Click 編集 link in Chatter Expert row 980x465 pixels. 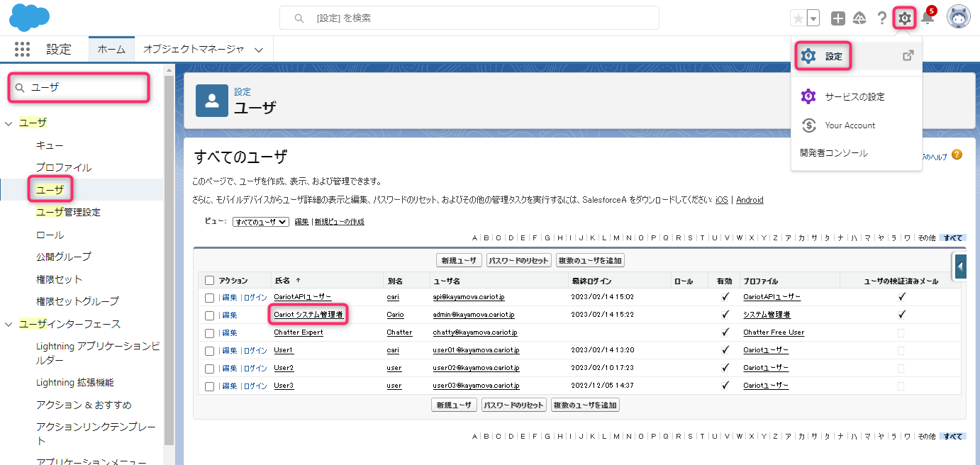click(230, 332)
